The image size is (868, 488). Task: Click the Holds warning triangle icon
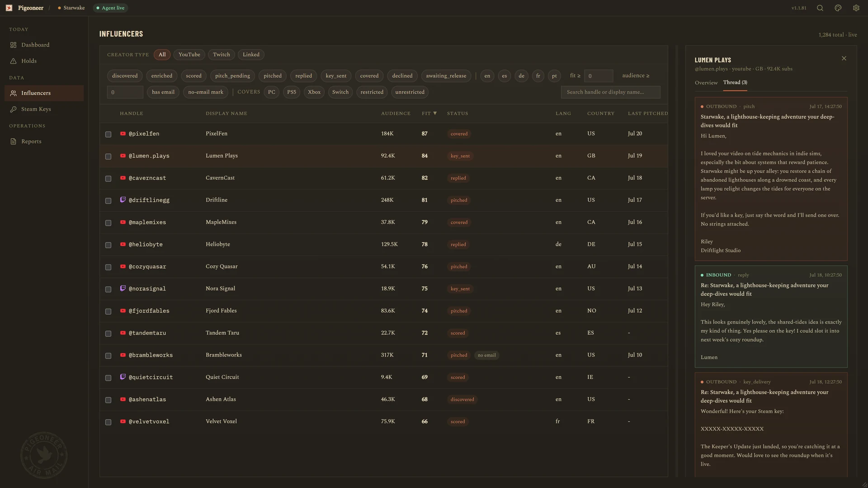[14, 61]
